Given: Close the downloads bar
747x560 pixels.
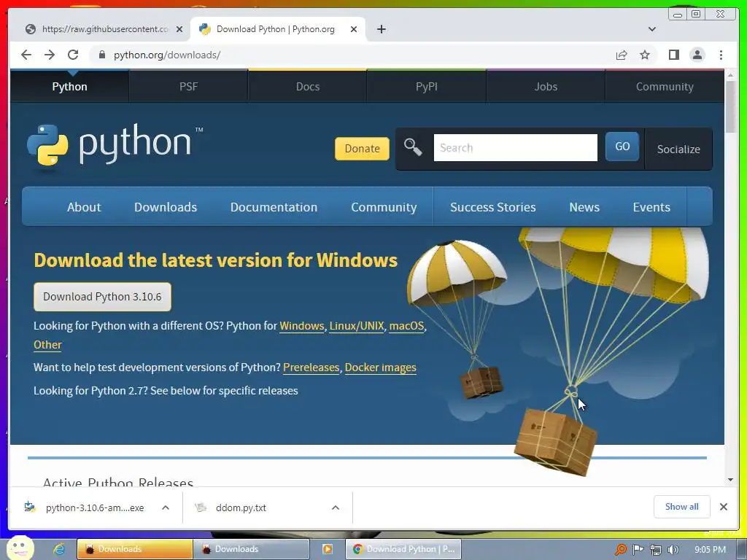Looking at the screenshot, I should tap(723, 507).
